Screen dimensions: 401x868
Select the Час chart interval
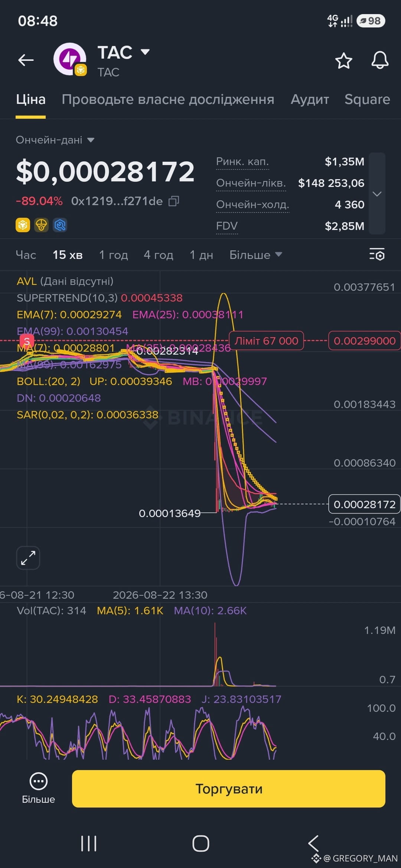(26, 255)
